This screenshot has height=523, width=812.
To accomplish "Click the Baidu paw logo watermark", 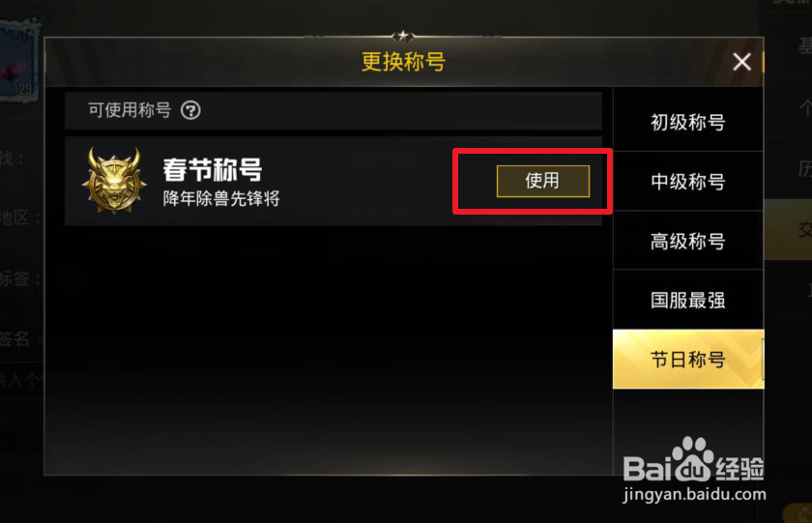I will pyautogui.click(x=693, y=459).
